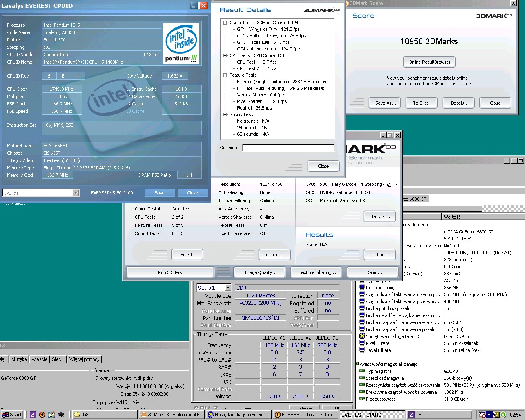Image resolution: width=525 pixels, height=420 pixels.
Task: Open the Start menu
Action: click(11, 415)
